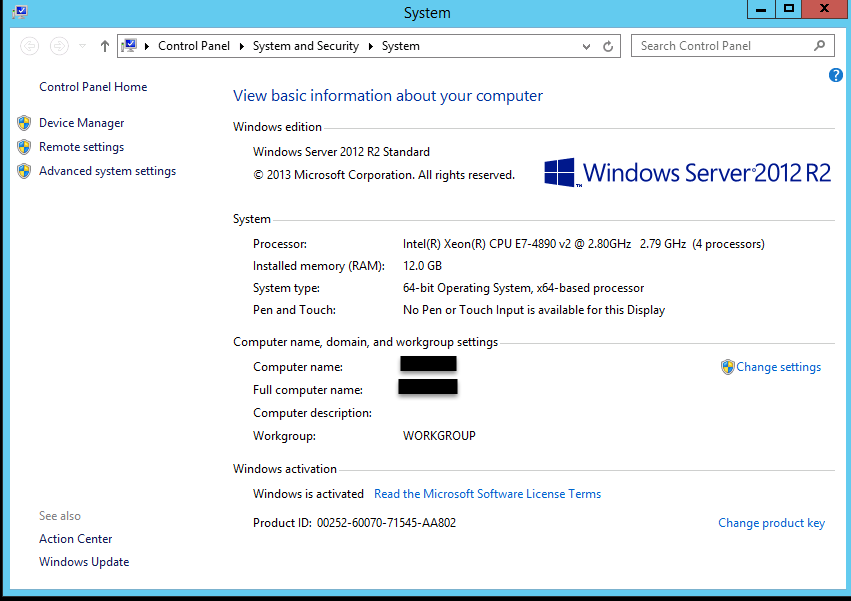Image resolution: width=851 pixels, height=601 pixels.
Task: Click the System icon in title bar
Action: [x=19, y=12]
